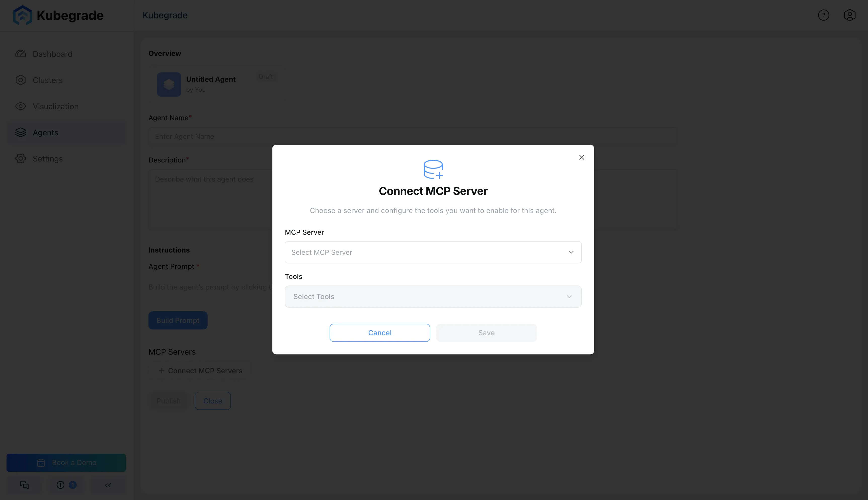Screen dimensions: 868x500
Task: Open the user profile icon
Action: point(849,15)
